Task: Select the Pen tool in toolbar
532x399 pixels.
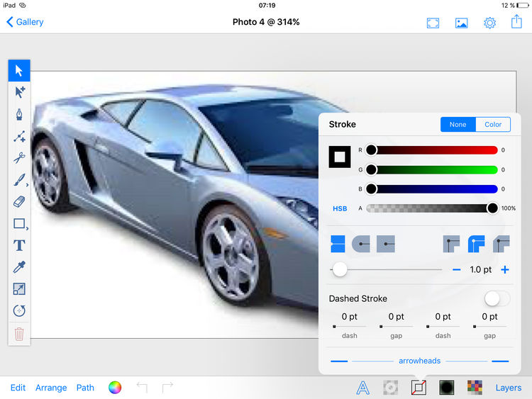Action: pos(19,114)
